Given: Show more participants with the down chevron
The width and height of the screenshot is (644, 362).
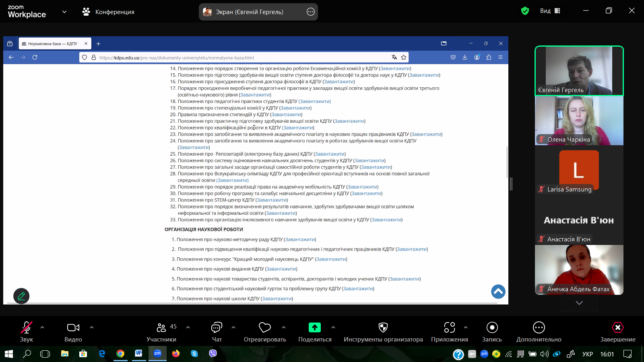Looking at the screenshot, I should coord(579,303).
